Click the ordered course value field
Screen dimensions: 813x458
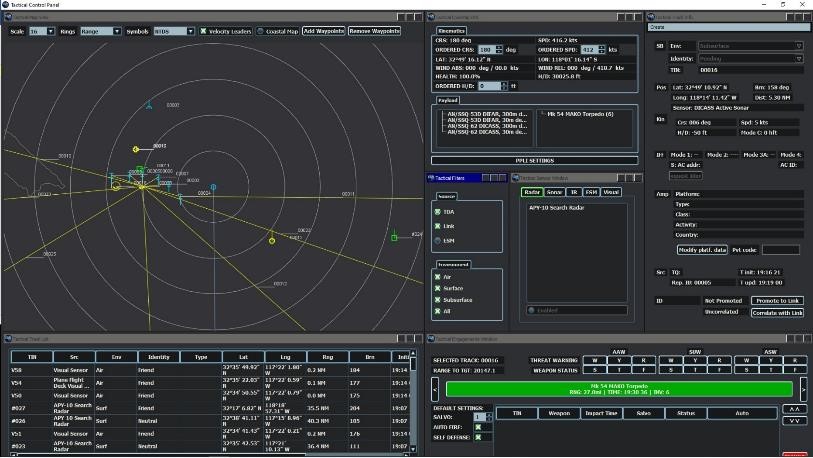[486, 50]
